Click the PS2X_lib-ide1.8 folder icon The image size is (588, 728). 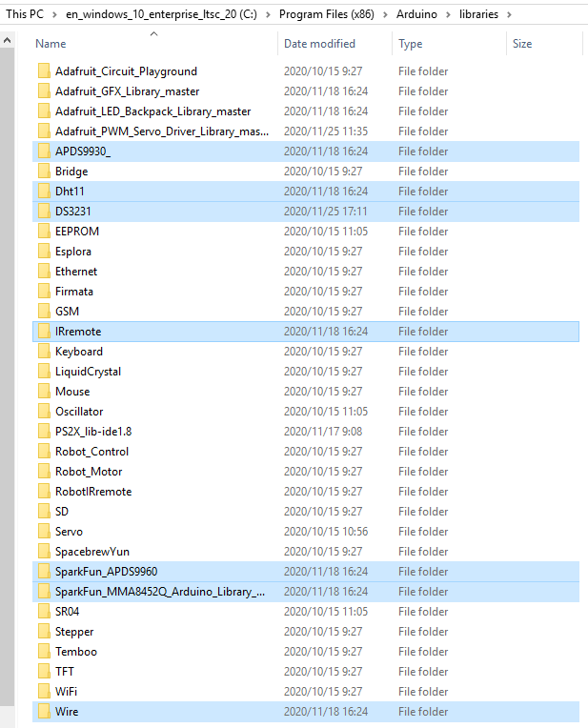coord(44,431)
